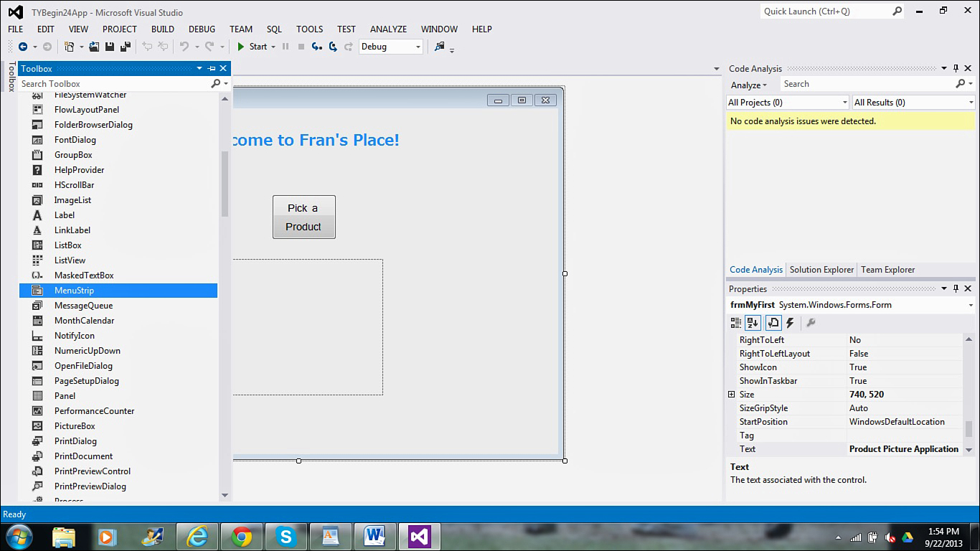
Task: Click the Step Over debug icon
Action: point(333,47)
